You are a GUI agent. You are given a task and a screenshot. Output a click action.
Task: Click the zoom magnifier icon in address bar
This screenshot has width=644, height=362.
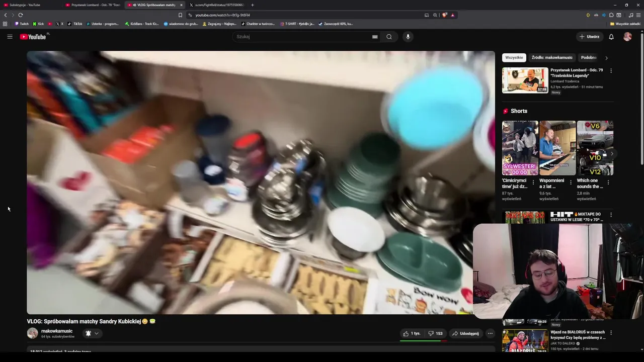435,15
